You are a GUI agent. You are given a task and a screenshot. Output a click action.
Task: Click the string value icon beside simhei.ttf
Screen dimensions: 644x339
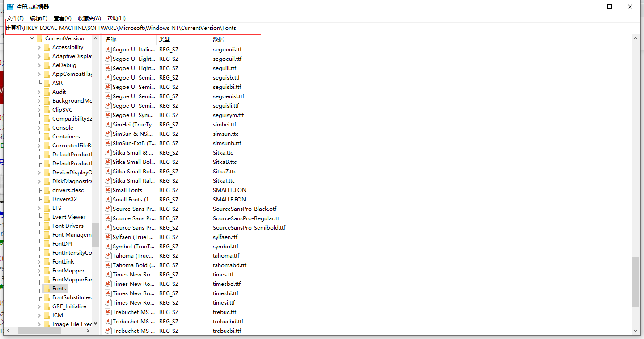coord(108,124)
